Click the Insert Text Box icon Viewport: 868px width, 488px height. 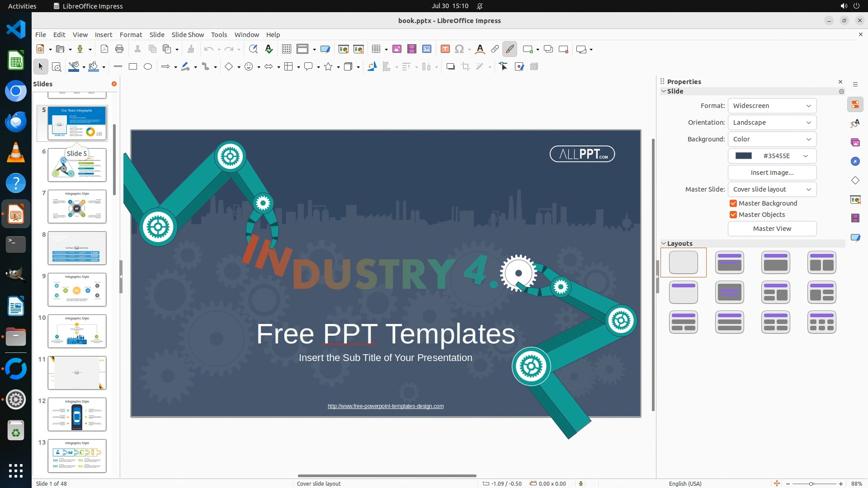coord(445,49)
